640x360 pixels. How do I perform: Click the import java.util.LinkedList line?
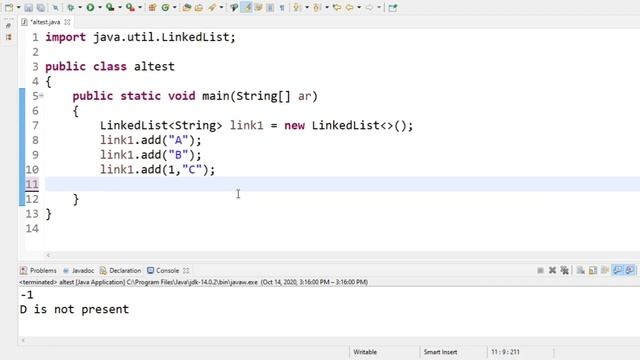coord(140,37)
